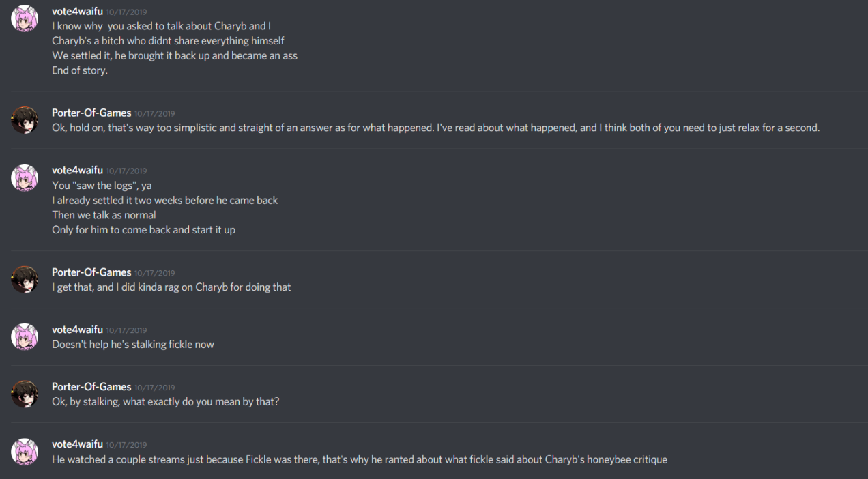Image resolution: width=868 pixels, height=479 pixels.
Task: Open vote4waifu's avatar next to the "saw the logs" message
Action: (25, 177)
